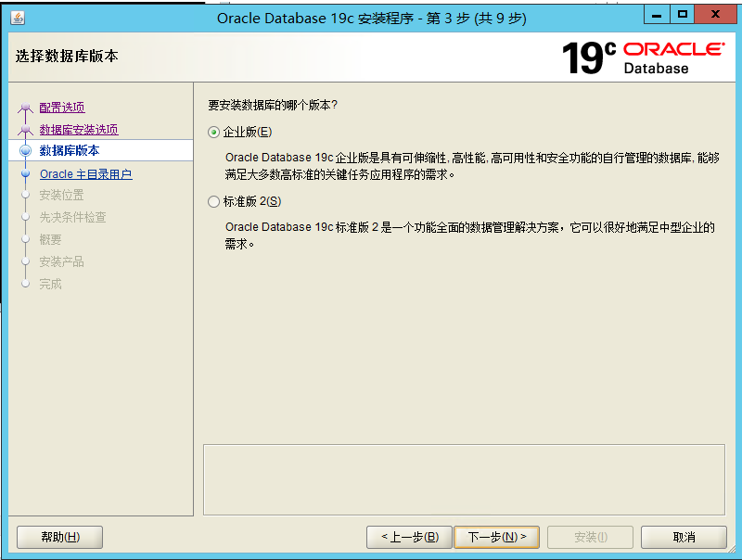Screen dimensions: 742x560
Task: Select the 标准版 2 radio button
Action: pos(215,200)
